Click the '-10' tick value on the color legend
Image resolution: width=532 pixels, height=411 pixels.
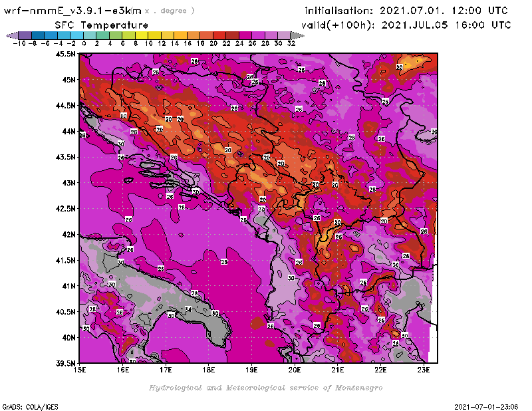(19, 44)
